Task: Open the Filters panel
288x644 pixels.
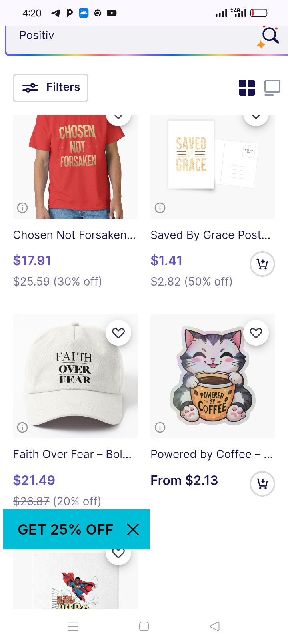Action: click(51, 87)
